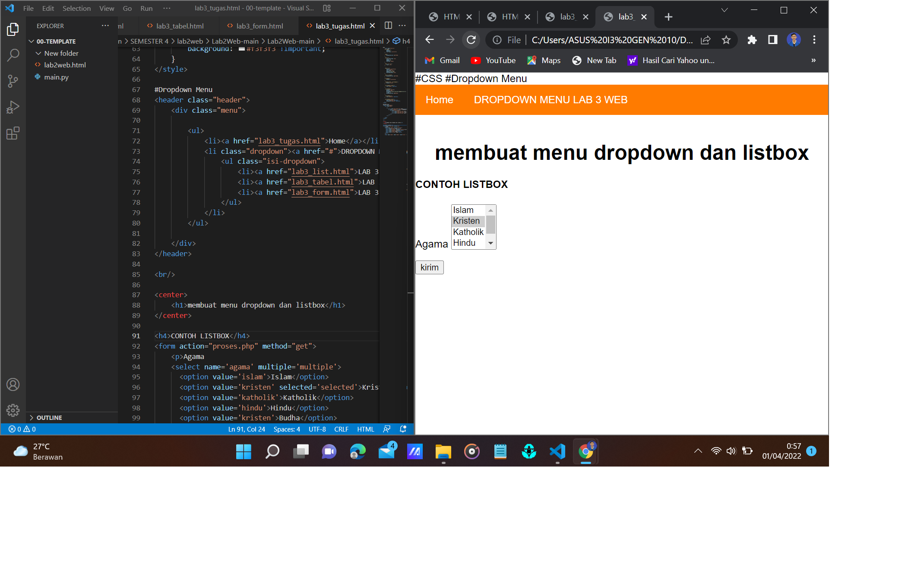Open the Extensions view

13,133
